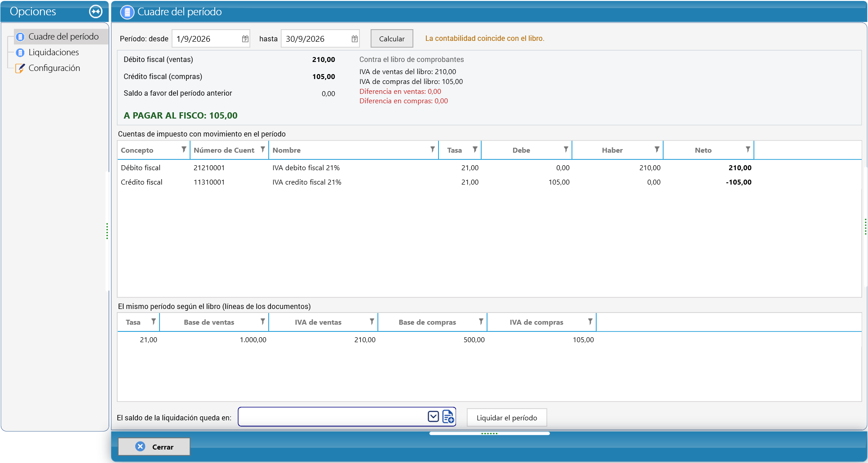Click Liquidar el período button
Image resolution: width=868 pixels, height=463 pixels.
point(507,418)
